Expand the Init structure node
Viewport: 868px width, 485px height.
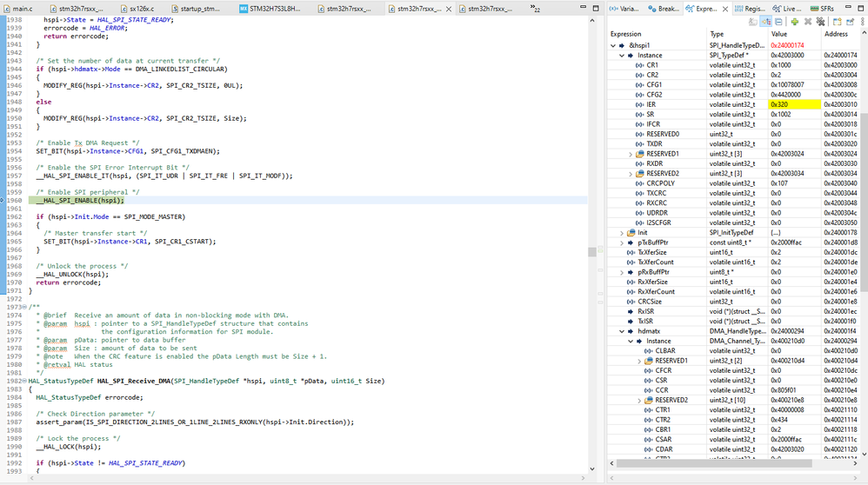pyautogui.click(x=622, y=233)
